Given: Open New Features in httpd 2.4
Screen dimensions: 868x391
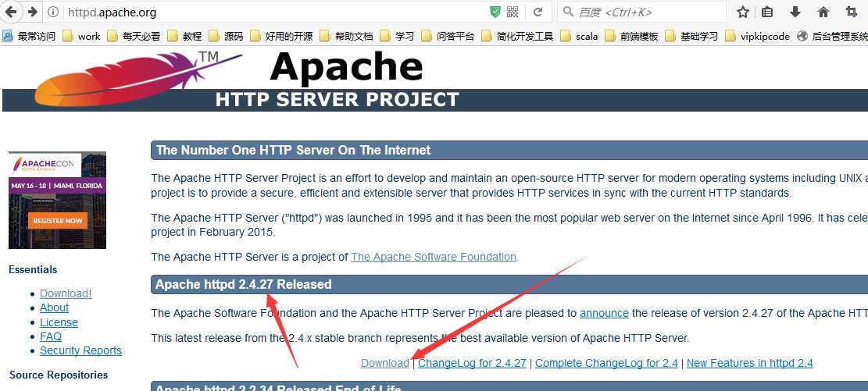Looking at the screenshot, I should [750, 364].
